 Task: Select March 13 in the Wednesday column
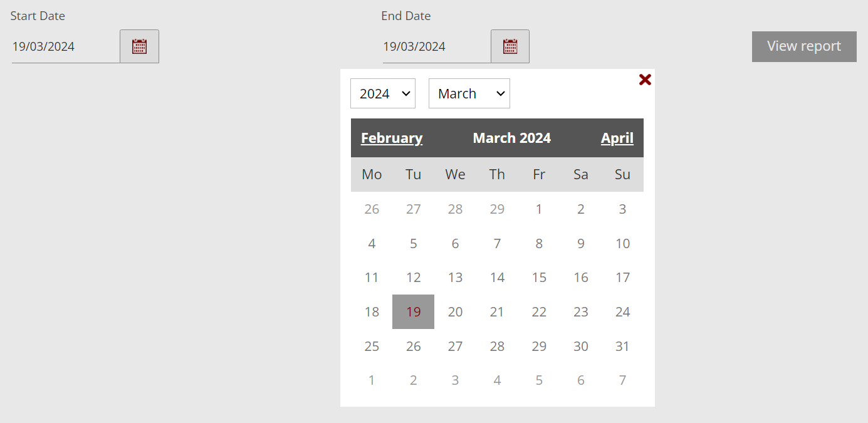pyautogui.click(x=455, y=278)
